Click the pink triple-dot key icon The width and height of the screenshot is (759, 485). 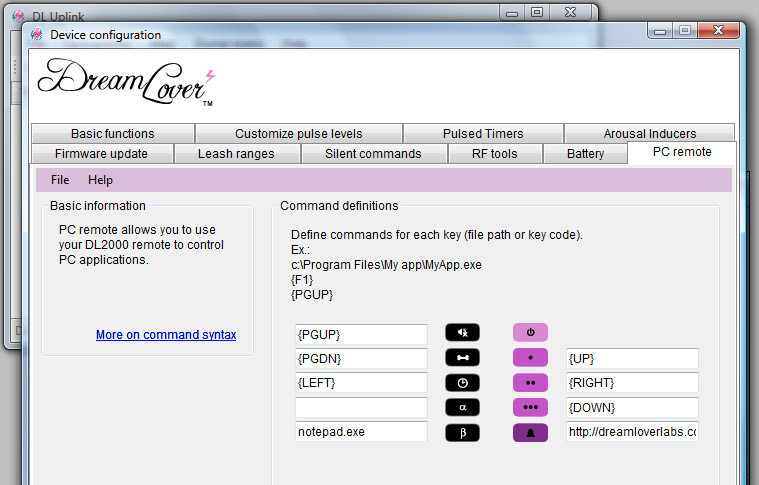[530, 407]
